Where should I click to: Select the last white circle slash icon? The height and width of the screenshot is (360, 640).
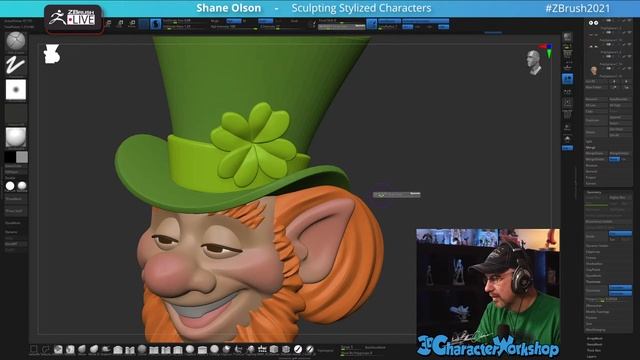pos(310,349)
